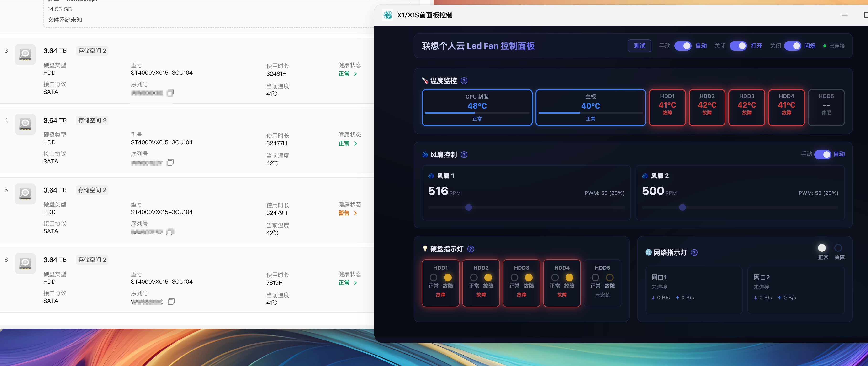Click the disk 4 hard drive icon
The width and height of the screenshot is (868, 366).
click(25, 124)
